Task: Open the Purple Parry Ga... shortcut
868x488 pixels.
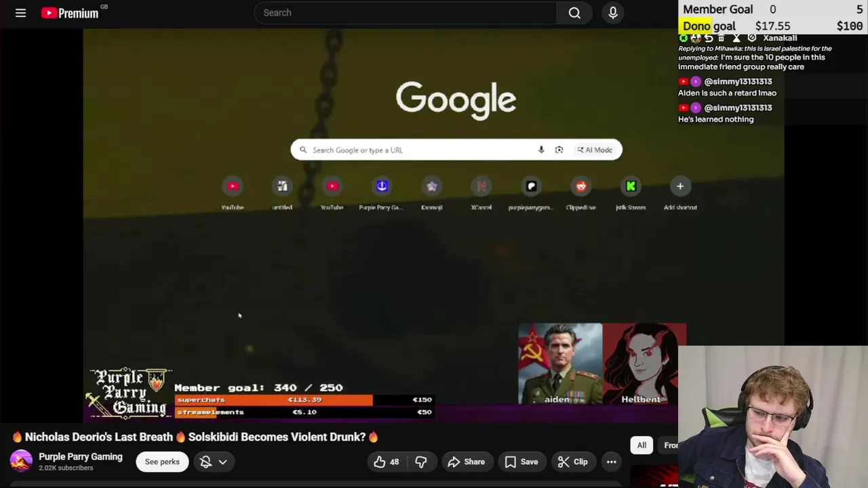Action: pos(382,193)
